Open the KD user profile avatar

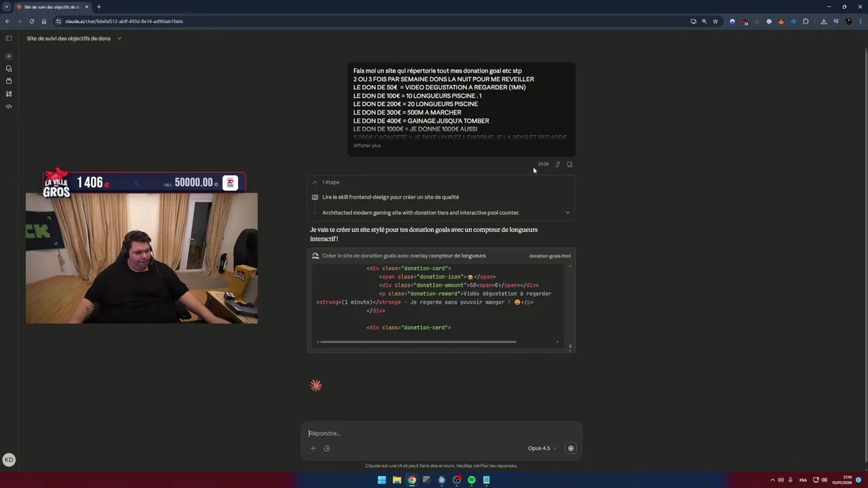(9, 460)
